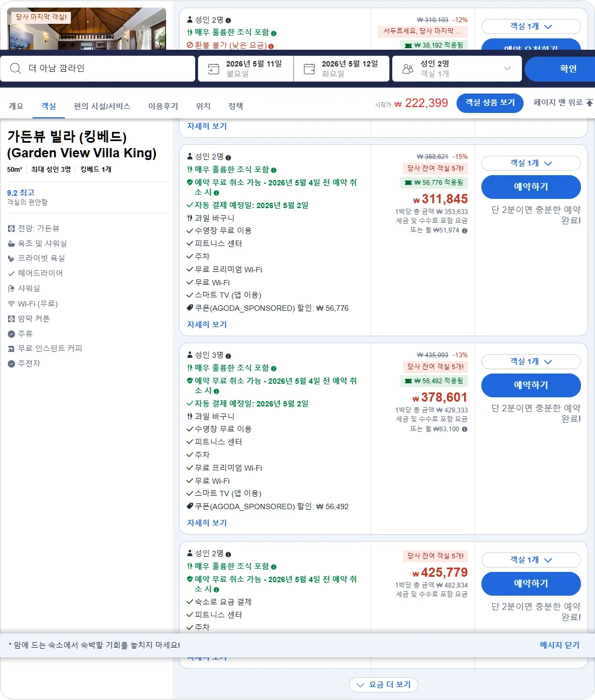595x700 pixels.
Task: Click the shower icon beside 샤워실
Action: point(11,289)
